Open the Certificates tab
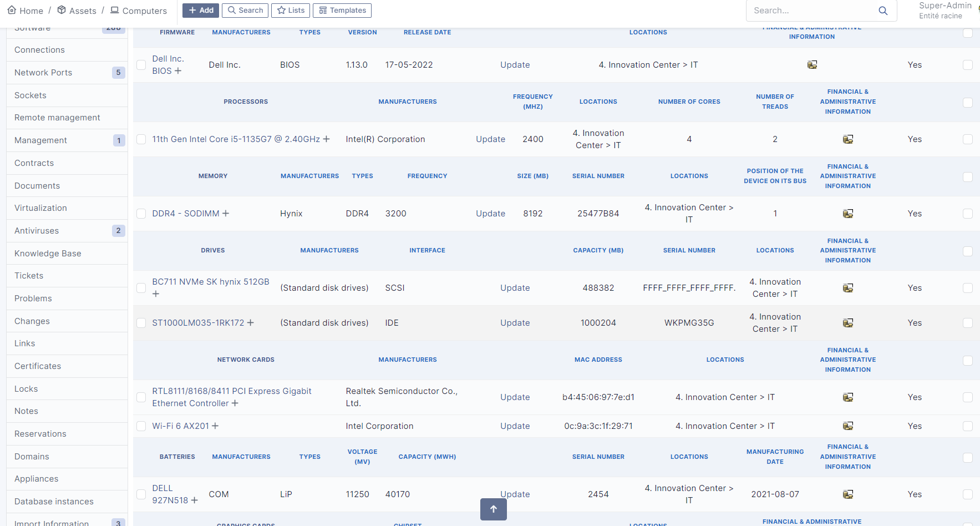 point(67,366)
